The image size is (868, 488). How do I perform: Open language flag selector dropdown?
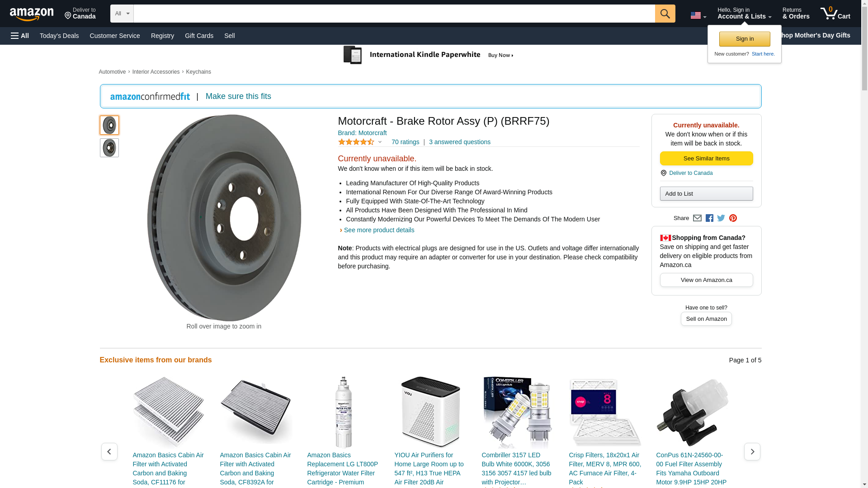(698, 15)
